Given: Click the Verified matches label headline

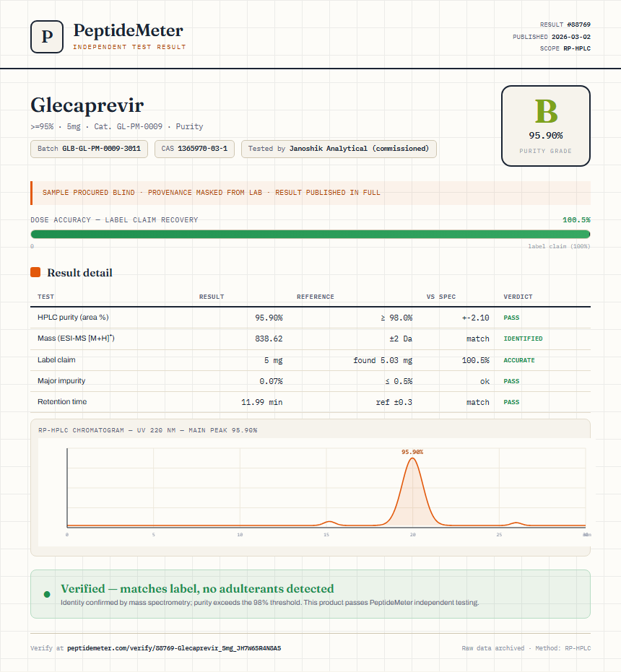Looking at the screenshot, I should [x=197, y=588].
